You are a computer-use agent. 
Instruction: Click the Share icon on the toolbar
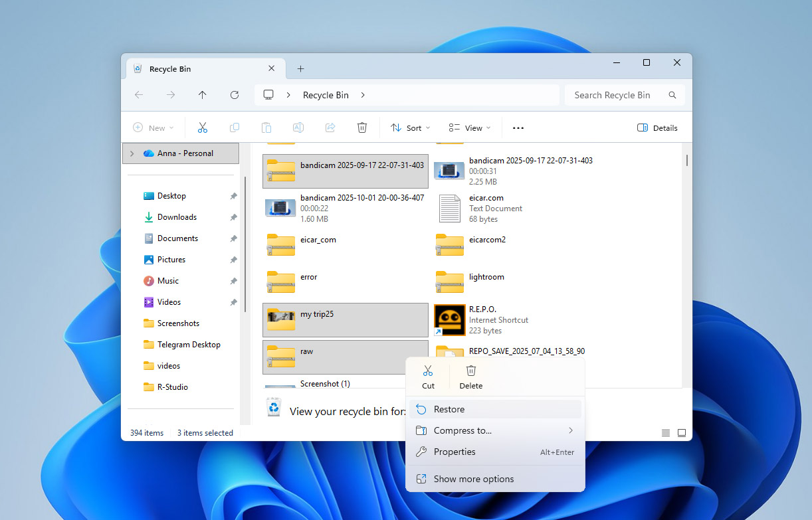coord(330,127)
